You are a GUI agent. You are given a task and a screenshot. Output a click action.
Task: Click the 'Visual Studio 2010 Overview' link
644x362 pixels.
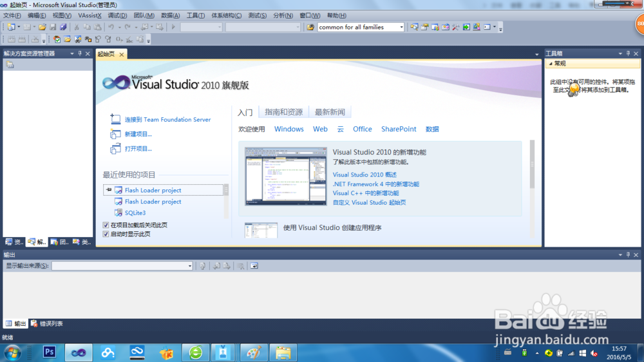[365, 175]
